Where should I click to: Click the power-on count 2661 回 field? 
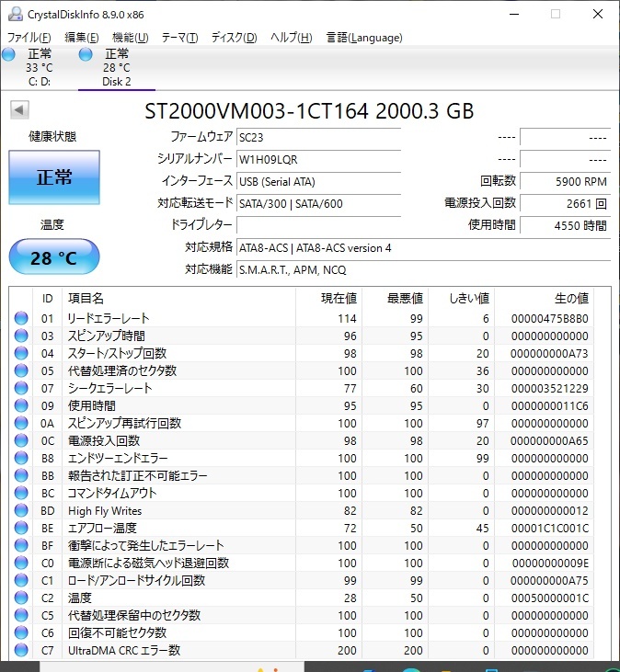[x=565, y=203]
